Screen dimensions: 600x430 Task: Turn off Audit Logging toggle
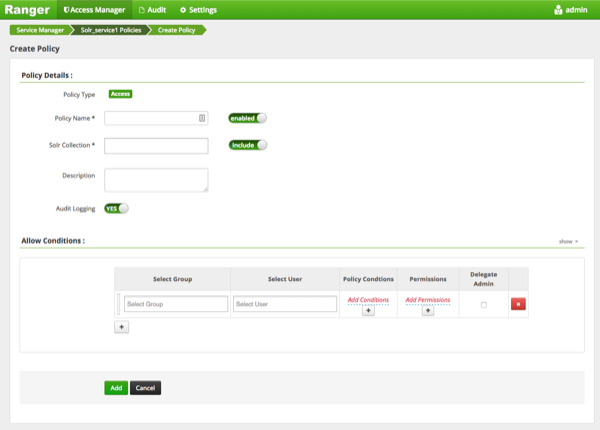coord(117,209)
